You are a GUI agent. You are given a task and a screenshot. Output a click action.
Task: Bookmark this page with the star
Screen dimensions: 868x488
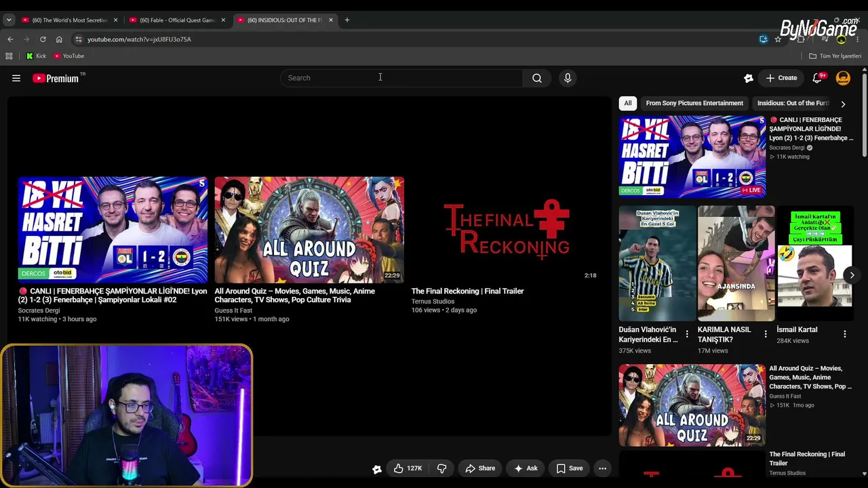pyautogui.click(x=778, y=39)
